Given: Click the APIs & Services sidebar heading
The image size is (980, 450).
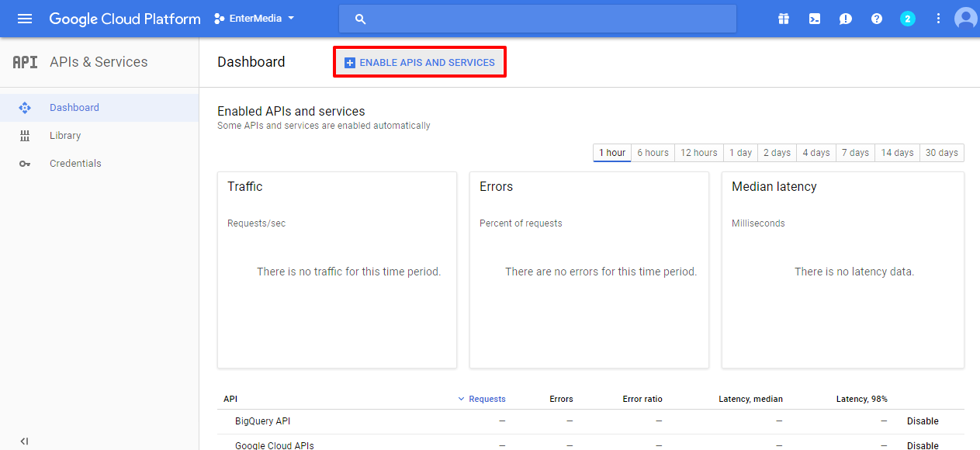Looking at the screenshot, I should [99, 62].
